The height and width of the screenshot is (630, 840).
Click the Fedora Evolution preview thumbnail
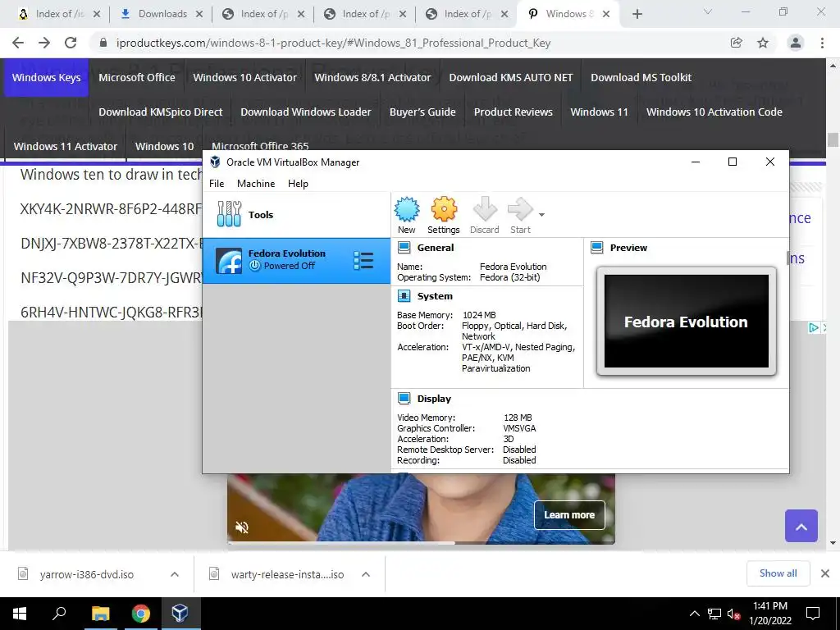point(687,322)
